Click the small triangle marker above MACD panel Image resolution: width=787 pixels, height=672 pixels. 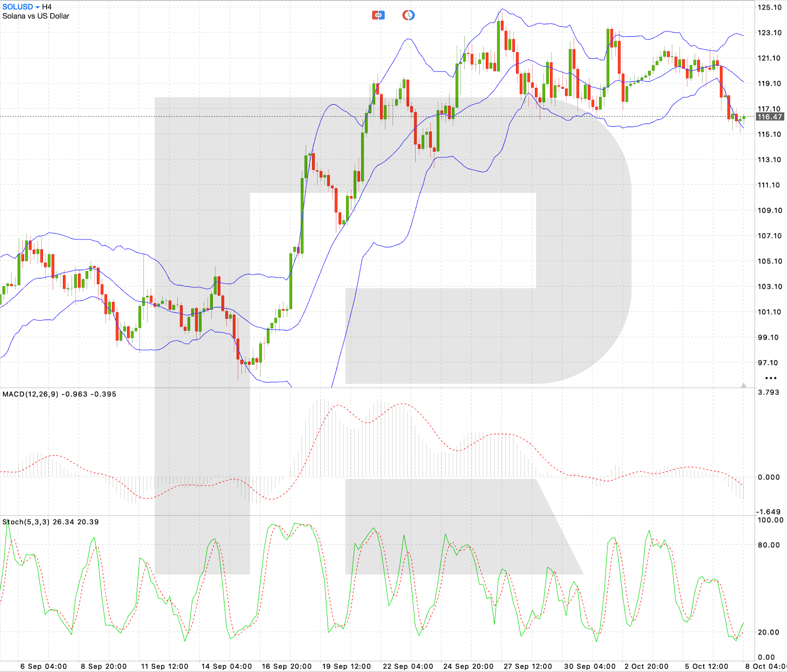click(x=744, y=385)
